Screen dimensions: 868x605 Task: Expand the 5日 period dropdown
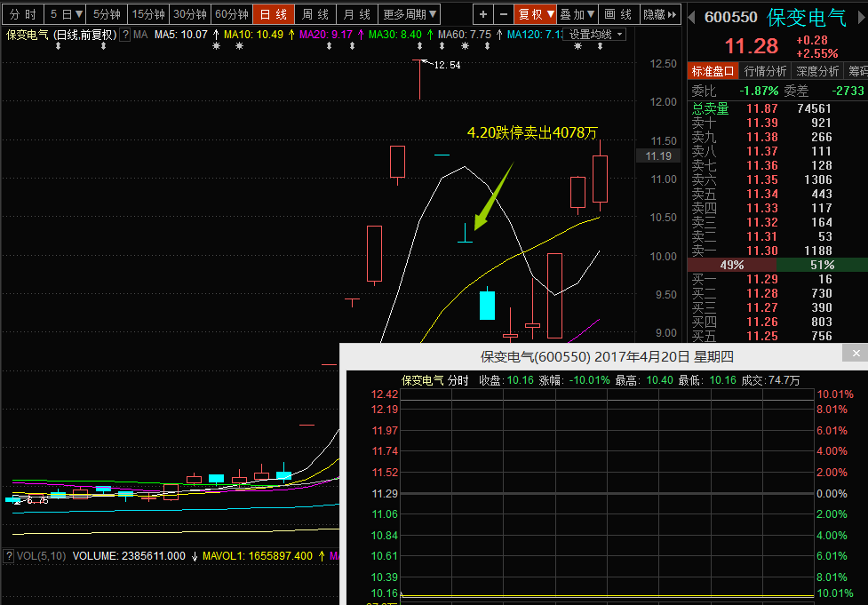pos(67,14)
